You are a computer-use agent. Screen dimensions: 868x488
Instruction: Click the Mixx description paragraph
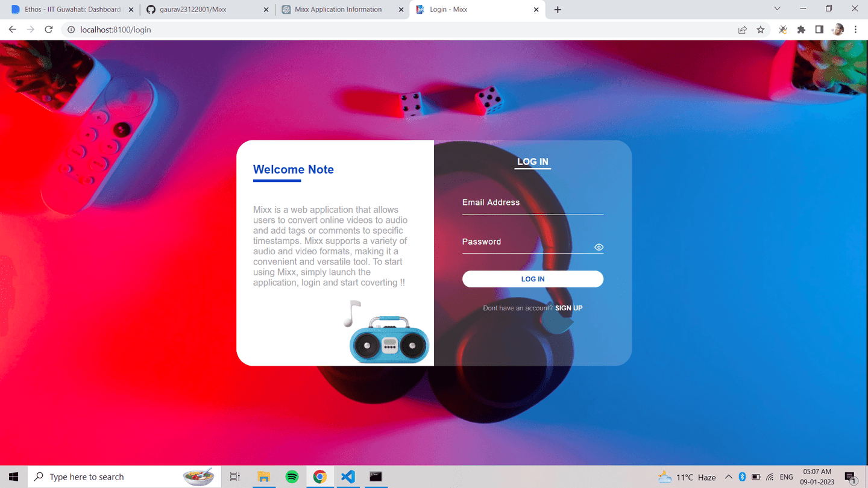click(330, 246)
